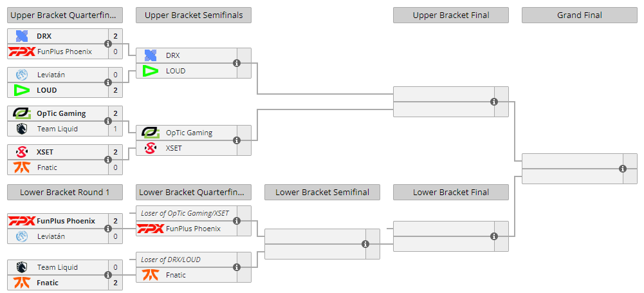This screenshot has width=644, height=293.
Task: Click the Upper Bracket Semifinals header
Action: click(194, 15)
